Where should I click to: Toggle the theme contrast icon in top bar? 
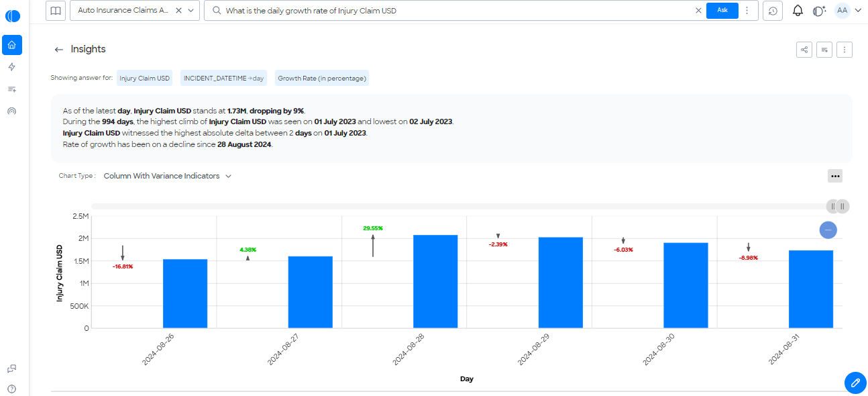[817, 10]
